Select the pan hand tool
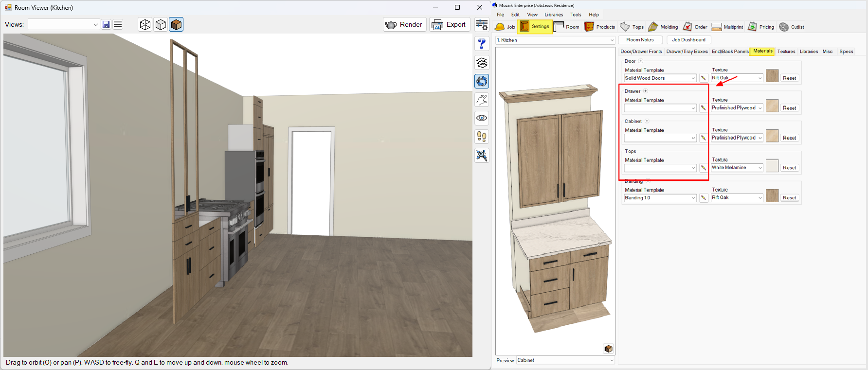 click(x=482, y=100)
